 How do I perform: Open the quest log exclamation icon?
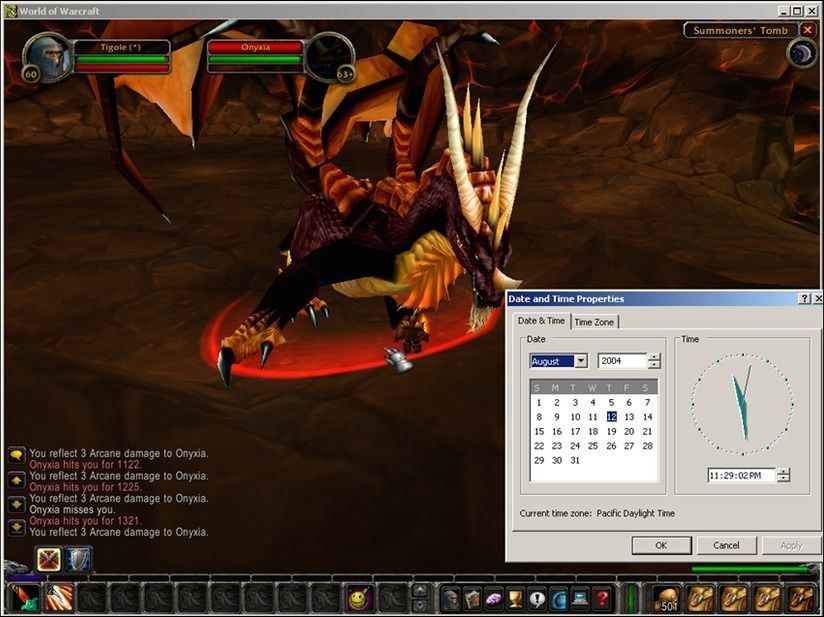[x=537, y=599]
